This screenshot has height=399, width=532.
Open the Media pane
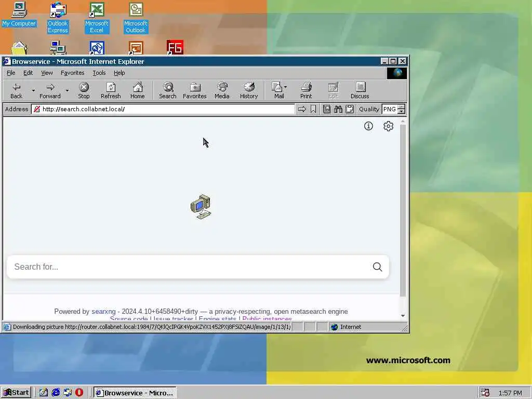coord(222,90)
